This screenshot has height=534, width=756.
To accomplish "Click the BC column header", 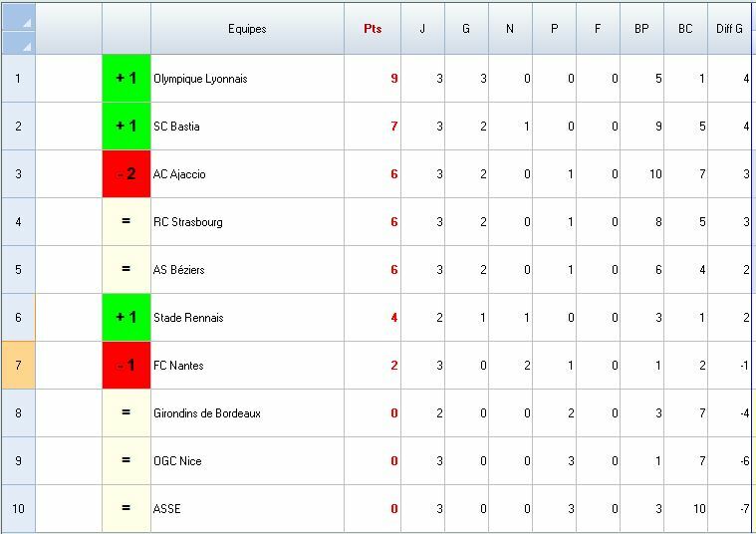I will [x=685, y=29].
